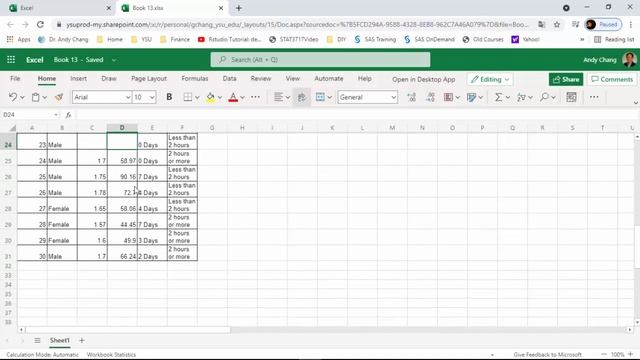Bookmark page with star icon
Viewport: 640px width, 360px height.
pos(557,24)
